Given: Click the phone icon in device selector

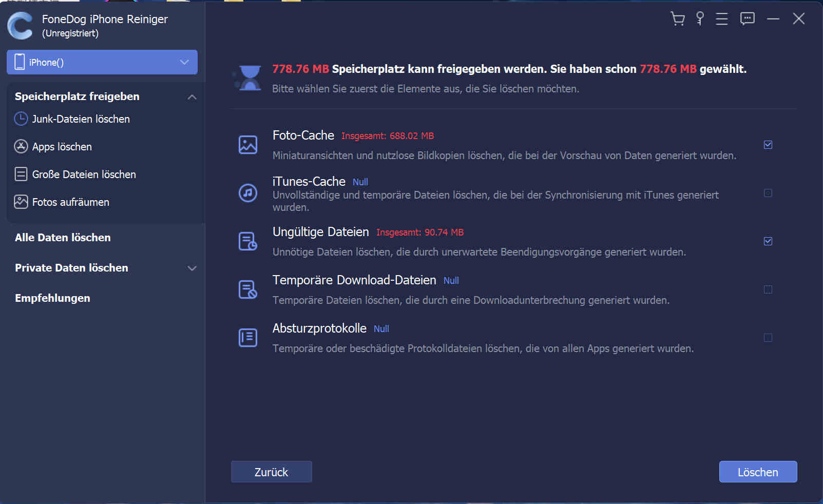Looking at the screenshot, I should pyautogui.click(x=20, y=62).
